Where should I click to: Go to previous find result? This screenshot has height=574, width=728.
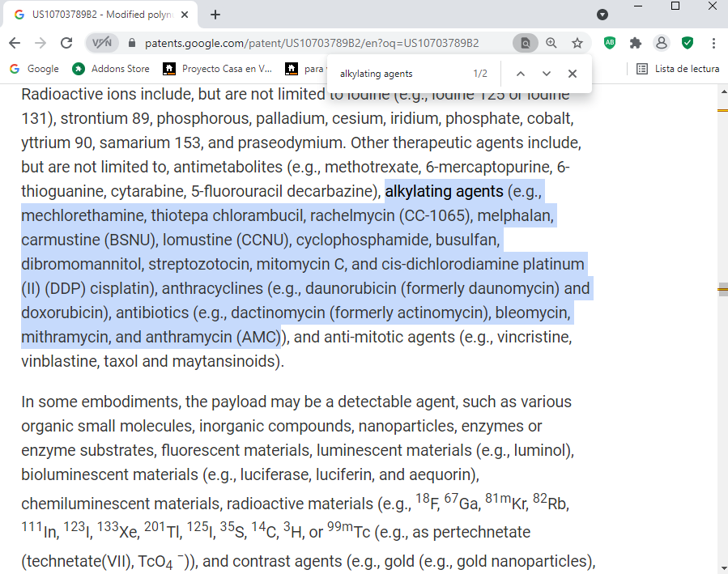(x=521, y=74)
